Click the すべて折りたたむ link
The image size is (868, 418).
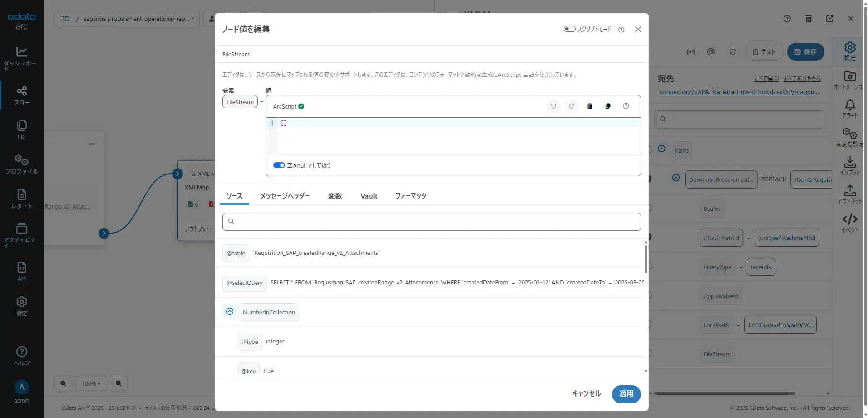point(802,79)
